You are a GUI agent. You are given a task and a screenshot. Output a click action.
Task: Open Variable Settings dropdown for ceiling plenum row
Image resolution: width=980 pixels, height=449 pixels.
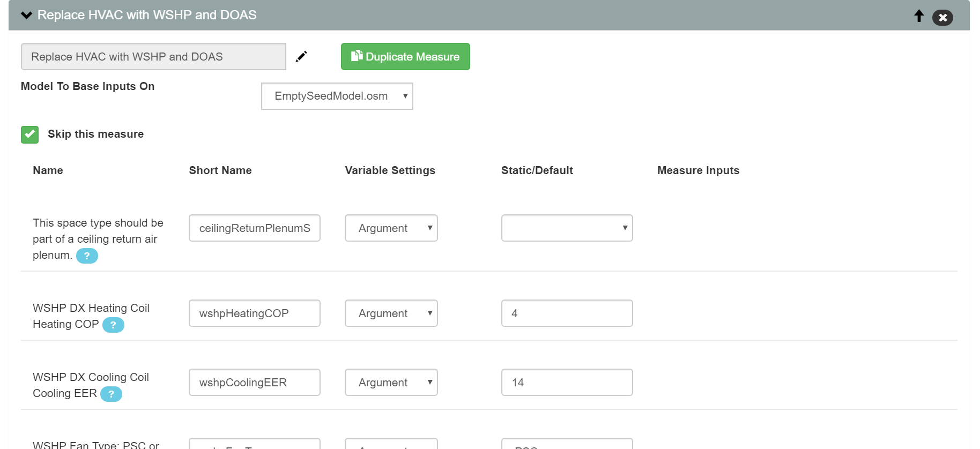pos(391,228)
